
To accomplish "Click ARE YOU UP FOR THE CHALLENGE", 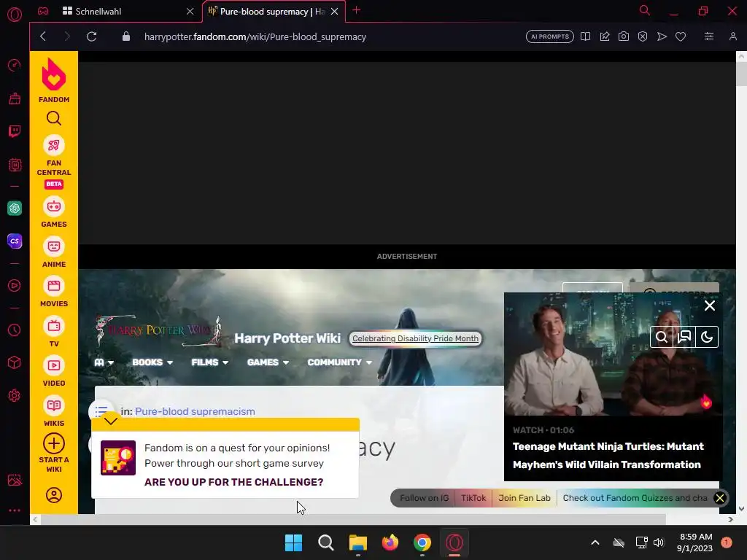I will tap(233, 482).
